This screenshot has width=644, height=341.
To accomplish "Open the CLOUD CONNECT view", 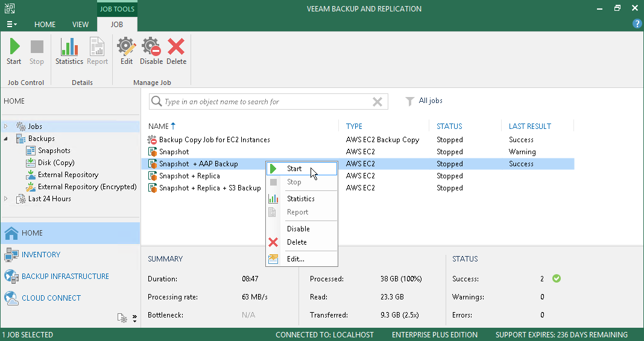I will (x=70, y=298).
